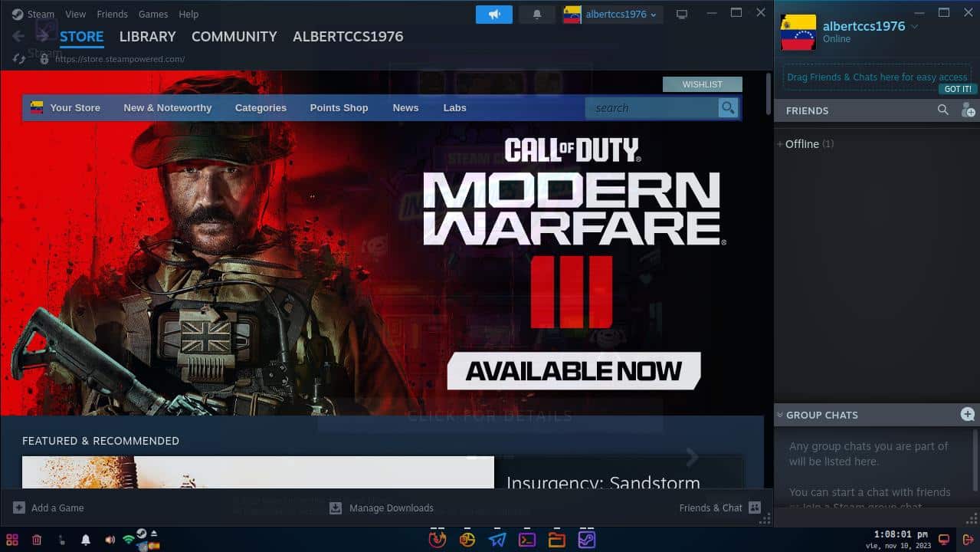Open the terminal from the taskbar

point(527,540)
